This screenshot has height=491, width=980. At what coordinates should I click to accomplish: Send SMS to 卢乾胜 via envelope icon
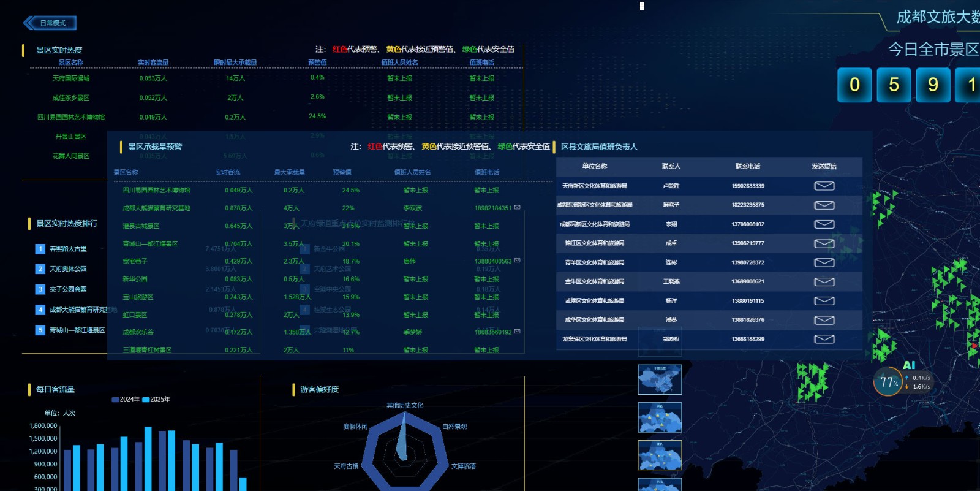point(824,186)
